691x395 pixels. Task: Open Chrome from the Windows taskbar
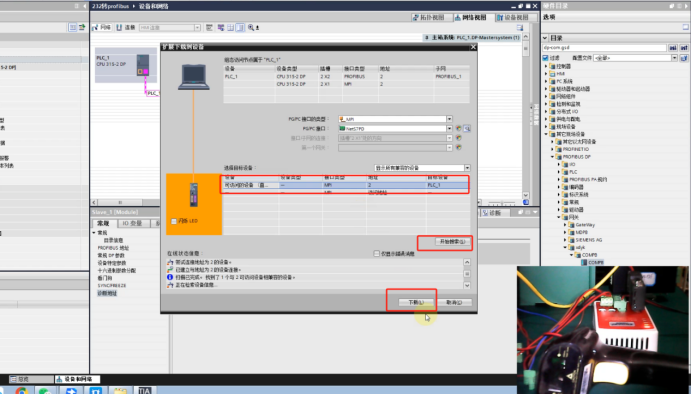[21, 391]
